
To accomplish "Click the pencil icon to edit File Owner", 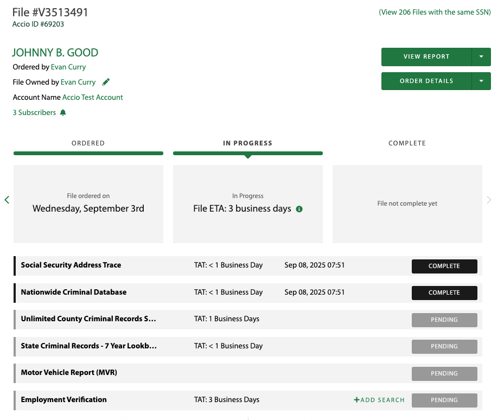I will (105, 82).
